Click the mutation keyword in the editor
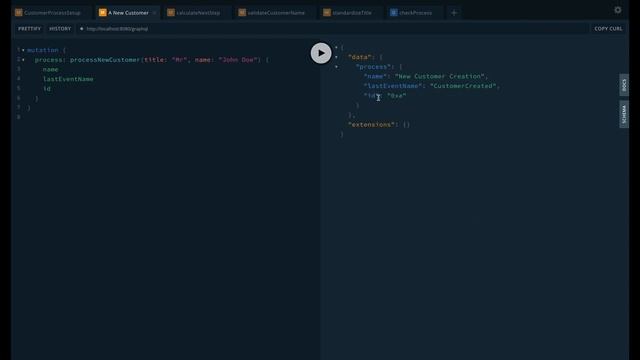 point(43,50)
